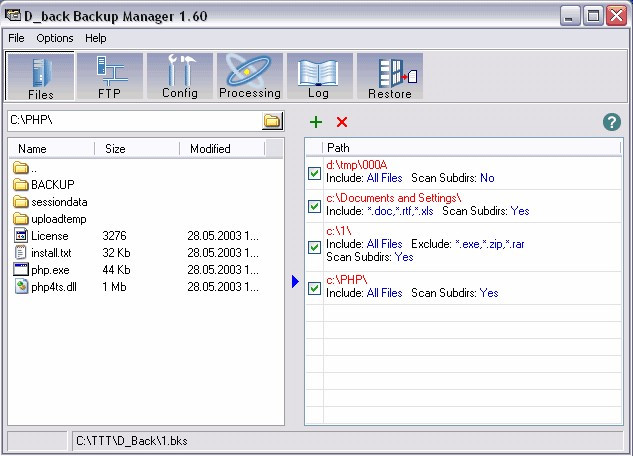
Task: Minimize the Backup Manager window
Action: 569,17
